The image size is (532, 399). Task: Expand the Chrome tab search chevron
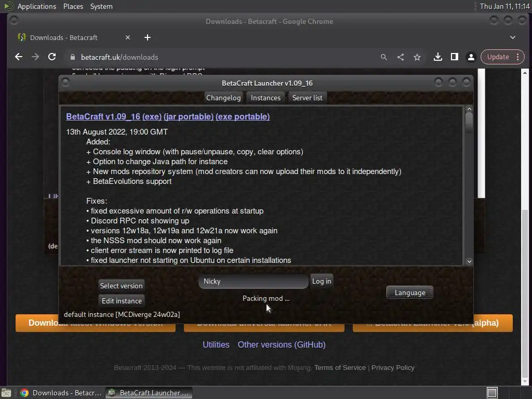[x=513, y=37]
